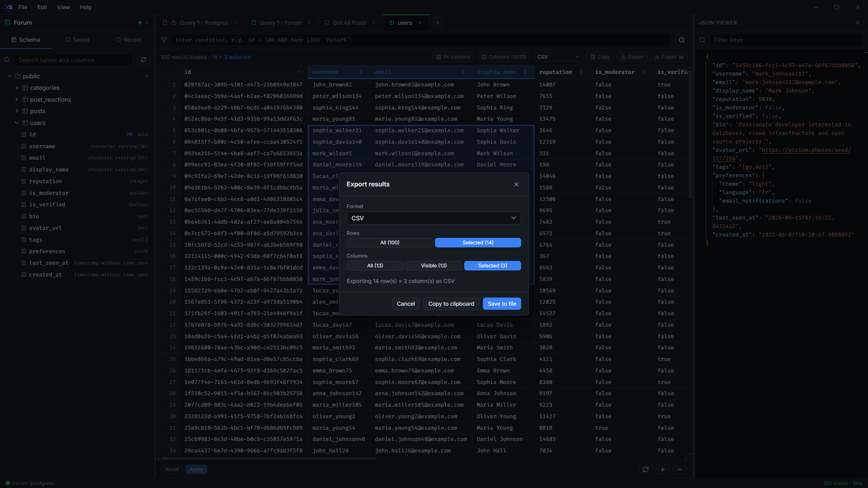The width and height of the screenshot is (868, 488).
Task: Open the Forum connection dropdown chevron
Action: pyautogui.click(x=147, y=23)
